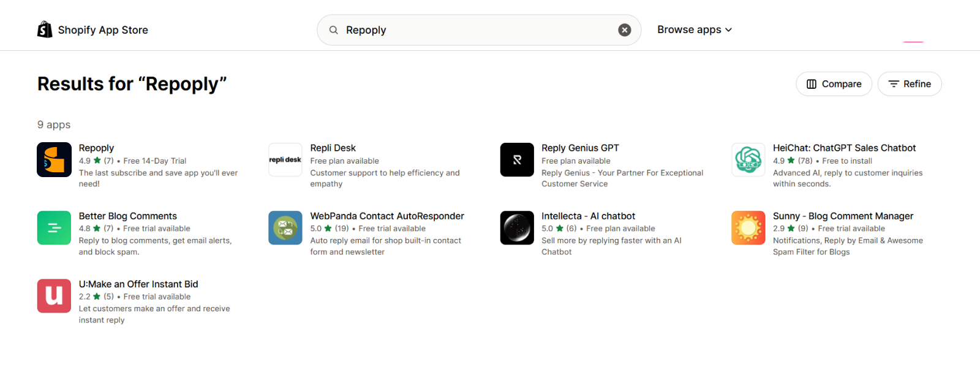Click 'Customer support to help efficiency' description
The height and width of the screenshot is (383, 980).
(385, 178)
